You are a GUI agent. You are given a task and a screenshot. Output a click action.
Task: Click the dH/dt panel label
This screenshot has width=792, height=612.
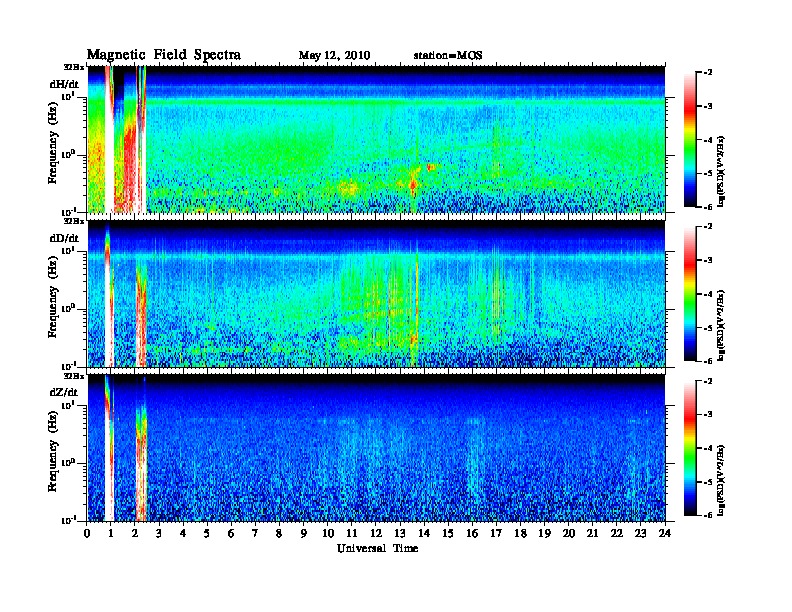(64, 84)
